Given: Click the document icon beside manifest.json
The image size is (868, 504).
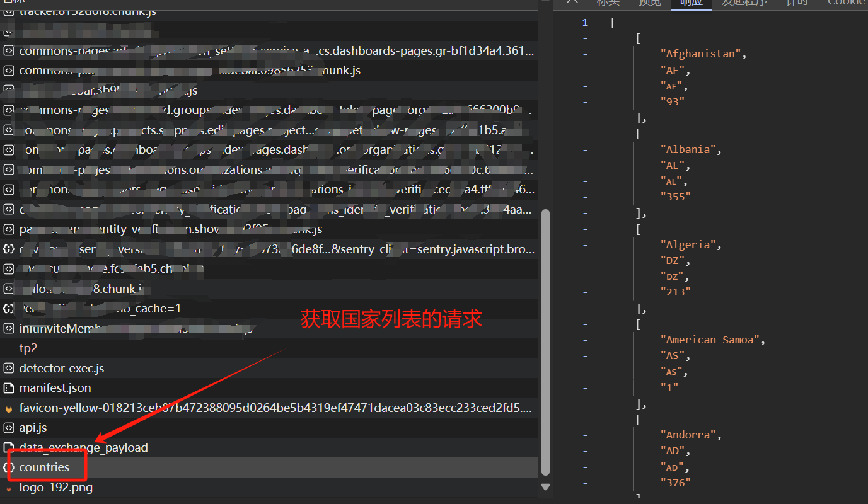Looking at the screenshot, I should (9, 388).
